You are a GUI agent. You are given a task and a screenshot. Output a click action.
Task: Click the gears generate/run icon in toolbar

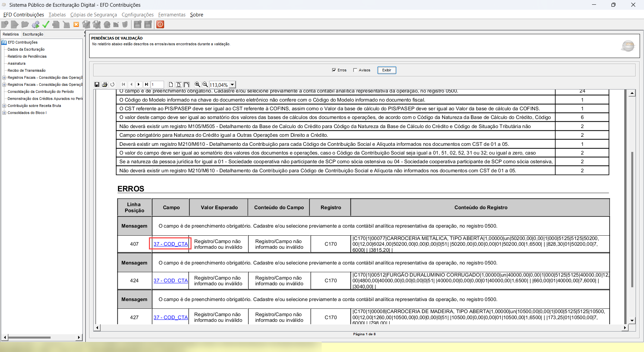(36, 24)
